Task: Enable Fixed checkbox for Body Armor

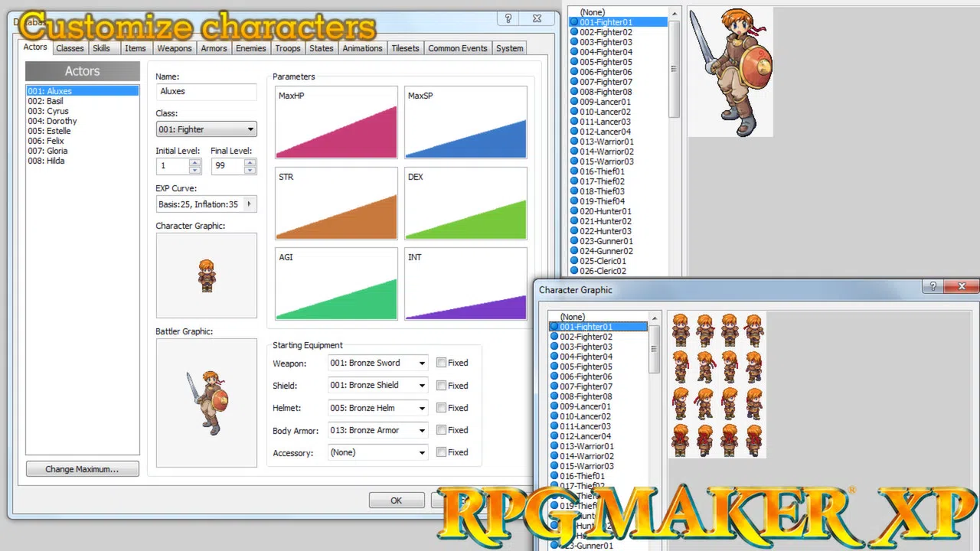Action: coord(441,430)
